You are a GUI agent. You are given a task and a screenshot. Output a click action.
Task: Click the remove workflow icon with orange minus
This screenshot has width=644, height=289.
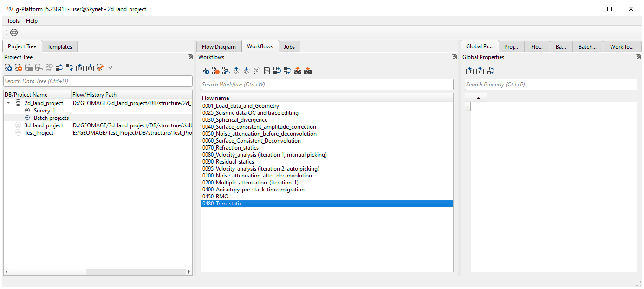(215, 71)
